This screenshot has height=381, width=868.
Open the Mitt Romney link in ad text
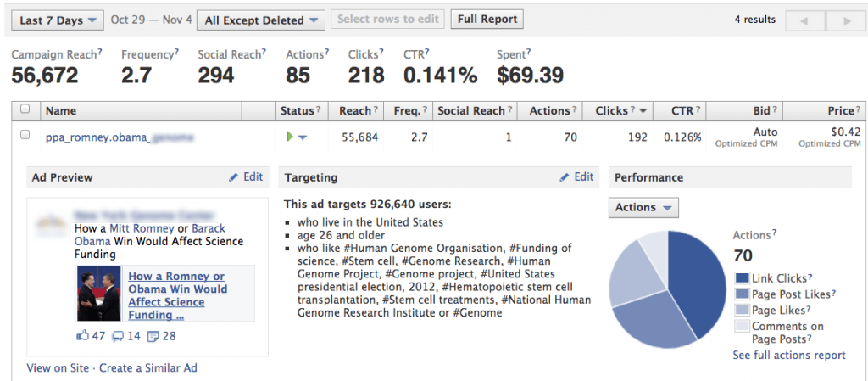[x=142, y=228]
